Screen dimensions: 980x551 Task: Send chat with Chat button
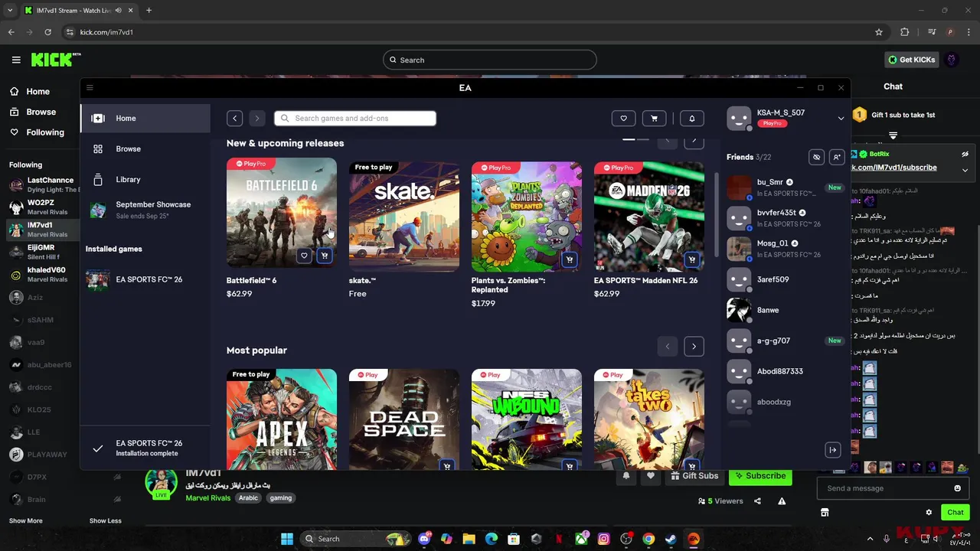coord(955,513)
